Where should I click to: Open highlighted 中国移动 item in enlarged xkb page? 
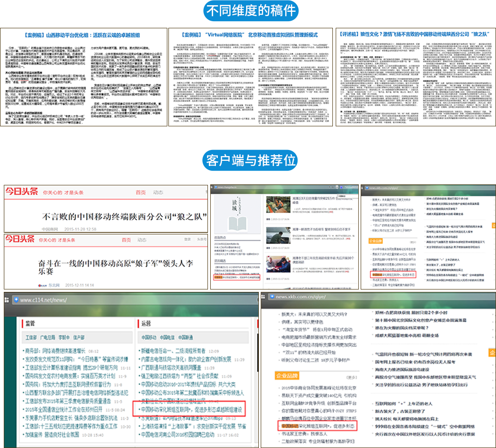pos(318,426)
